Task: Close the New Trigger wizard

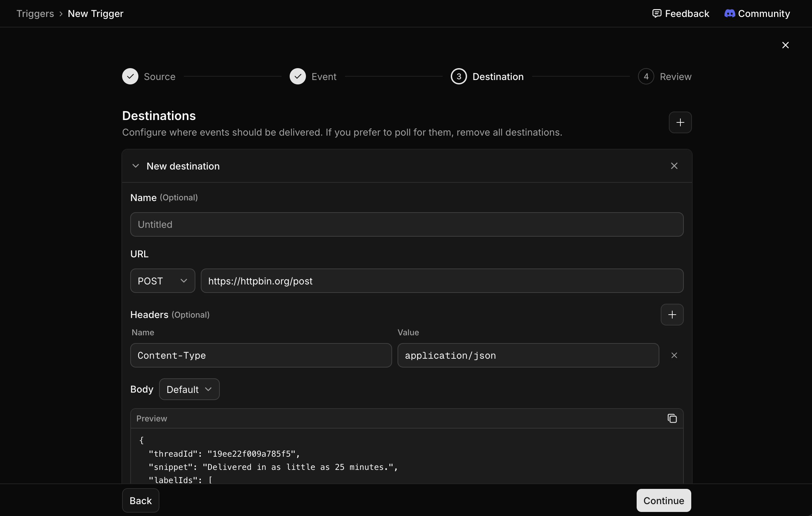Action: pyautogui.click(x=785, y=45)
